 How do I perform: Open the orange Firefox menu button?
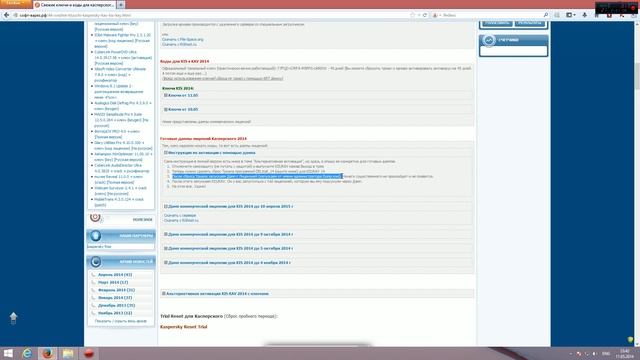click(16, 3)
